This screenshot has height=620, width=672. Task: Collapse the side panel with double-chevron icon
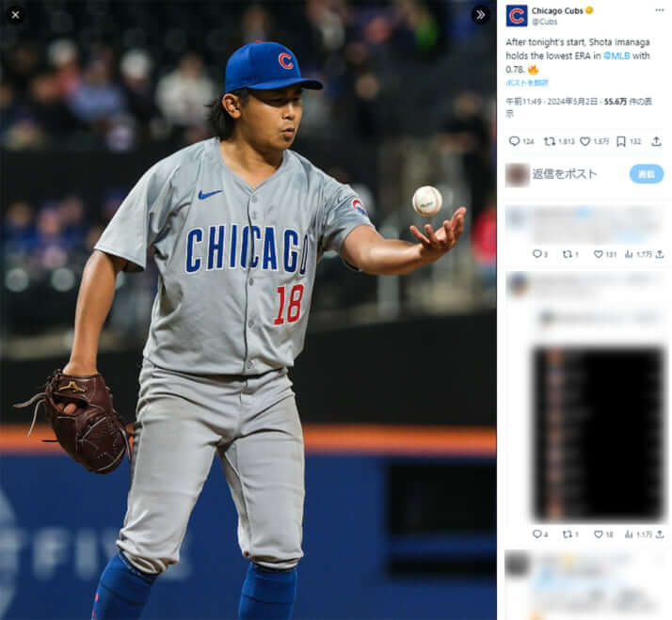pos(481,15)
